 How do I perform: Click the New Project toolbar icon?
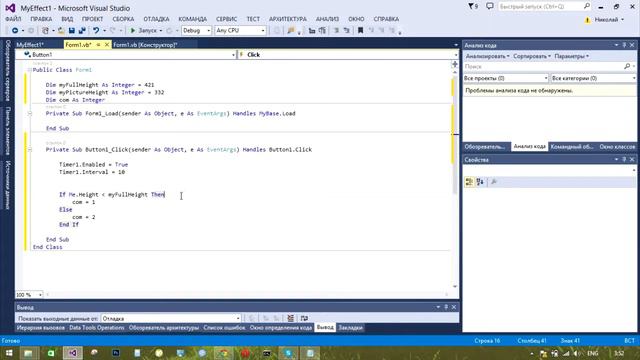[x=46, y=31]
